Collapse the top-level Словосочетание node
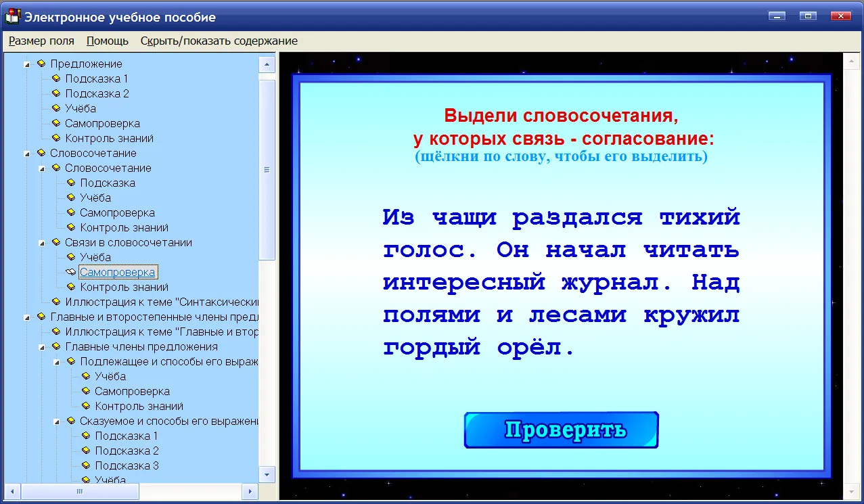 (27, 154)
